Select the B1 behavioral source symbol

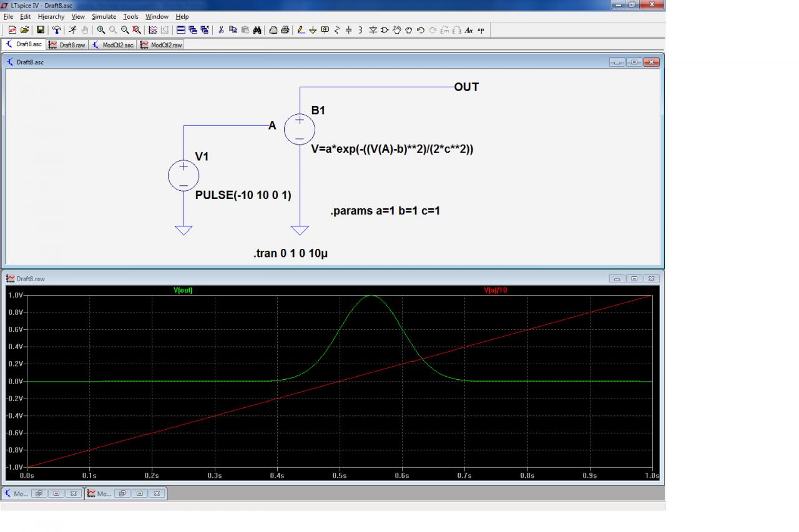click(x=300, y=130)
